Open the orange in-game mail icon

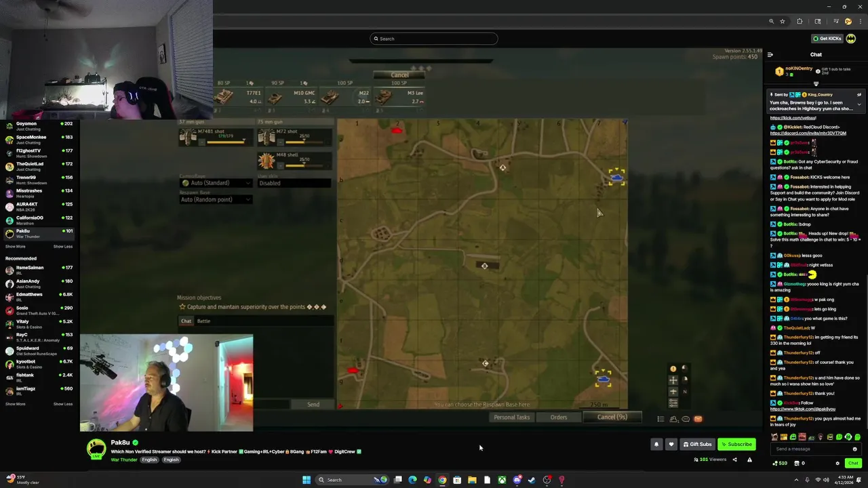coord(698,419)
